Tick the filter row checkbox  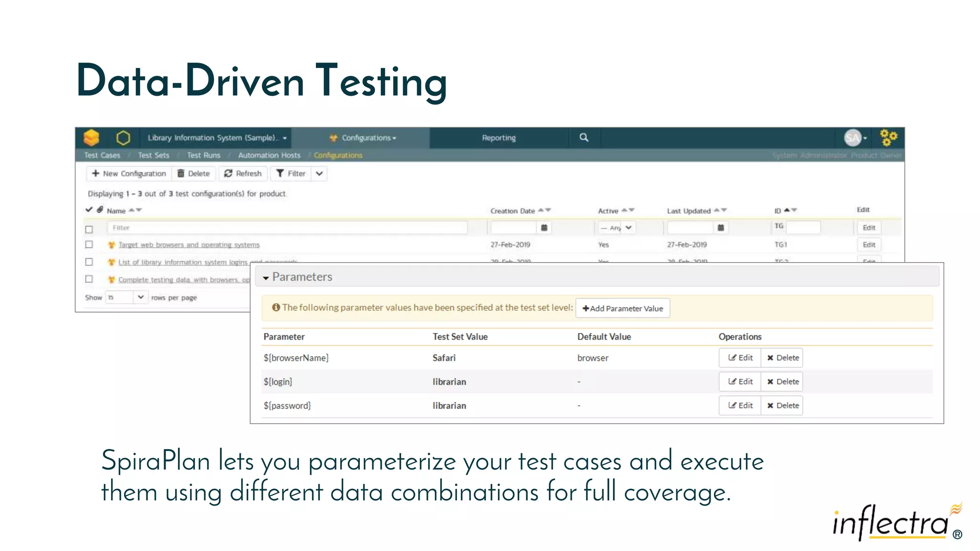[x=89, y=229]
